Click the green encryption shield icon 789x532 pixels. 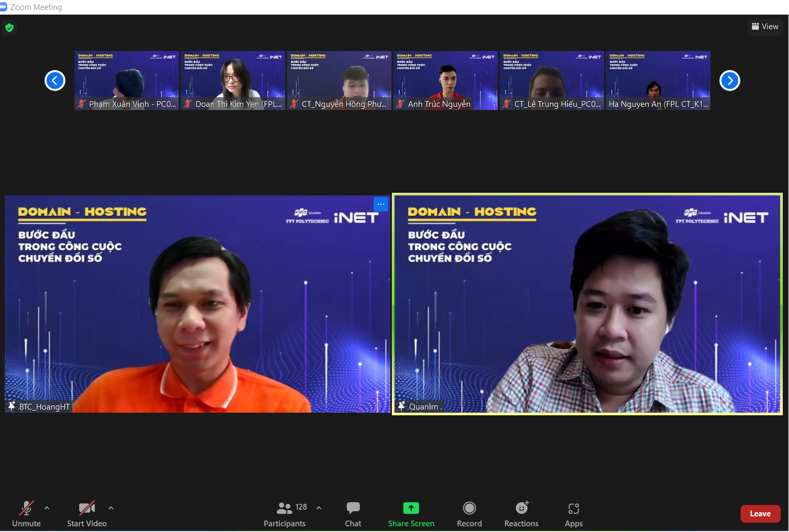pyautogui.click(x=9, y=28)
